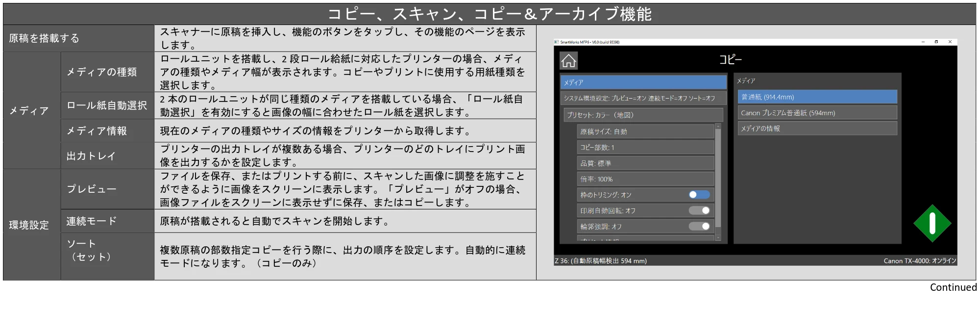Open システム環境設定 settings row

tap(643, 98)
